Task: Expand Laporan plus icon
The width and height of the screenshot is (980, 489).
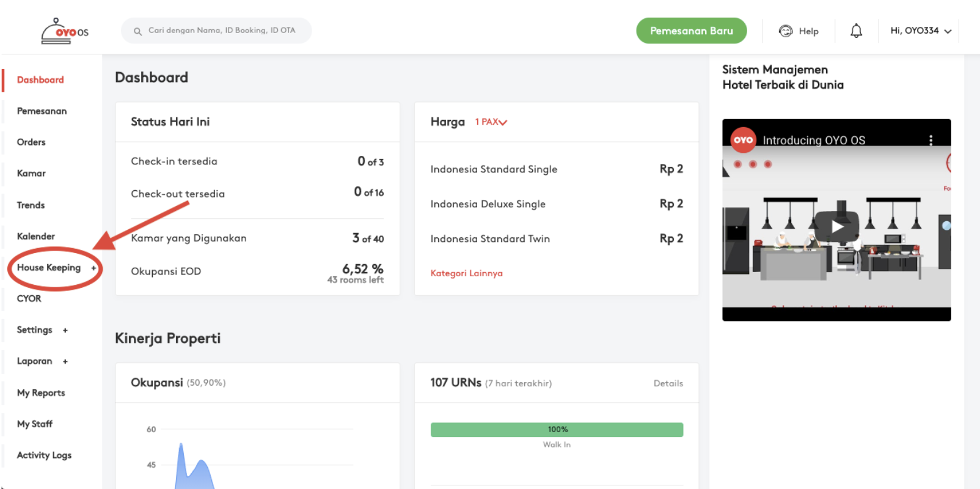Action: [x=65, y=361]
